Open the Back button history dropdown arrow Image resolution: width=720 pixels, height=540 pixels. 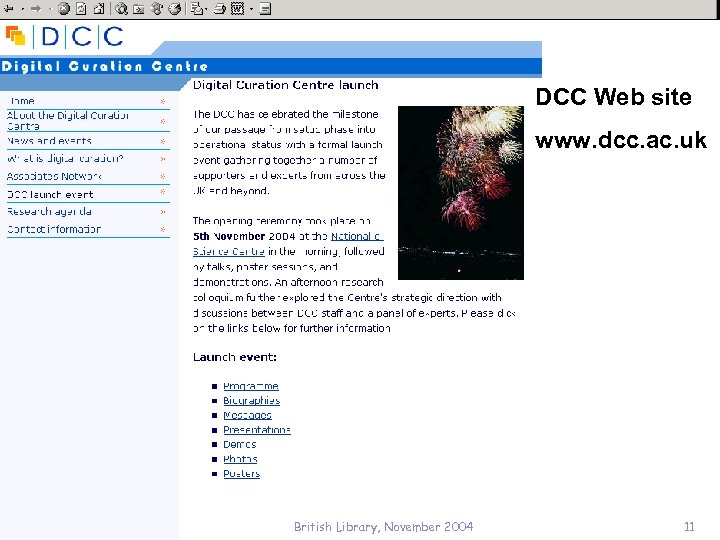(x=22, y=9)
